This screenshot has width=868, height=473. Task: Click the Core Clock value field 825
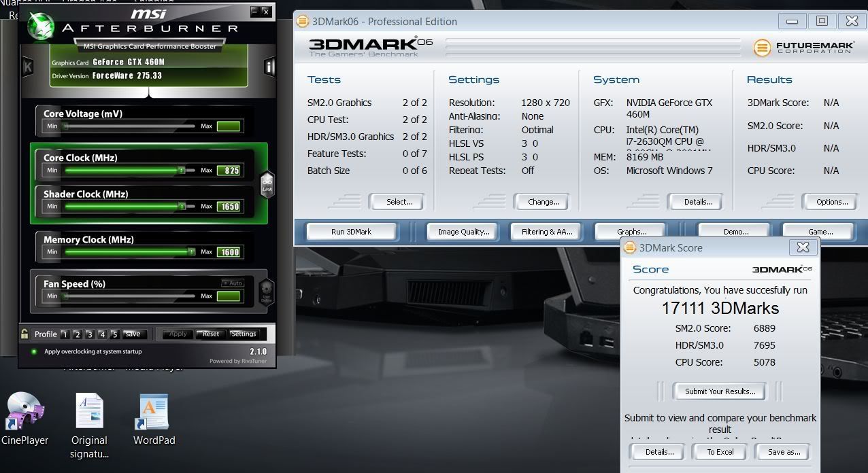(229, 171)
